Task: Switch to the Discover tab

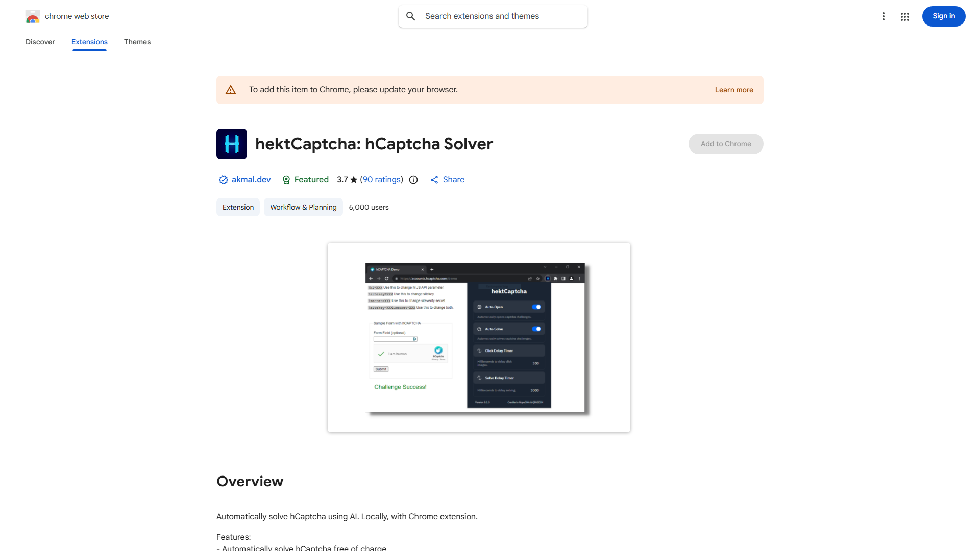Action: 40,42
